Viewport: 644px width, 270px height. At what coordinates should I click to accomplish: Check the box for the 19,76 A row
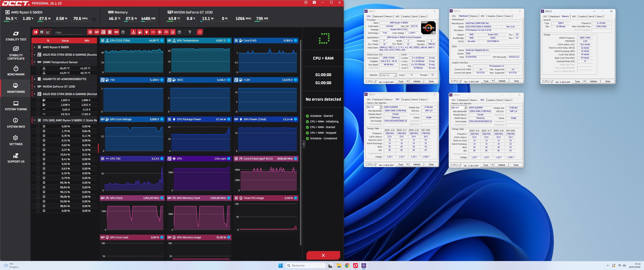(x=38, y=114)
